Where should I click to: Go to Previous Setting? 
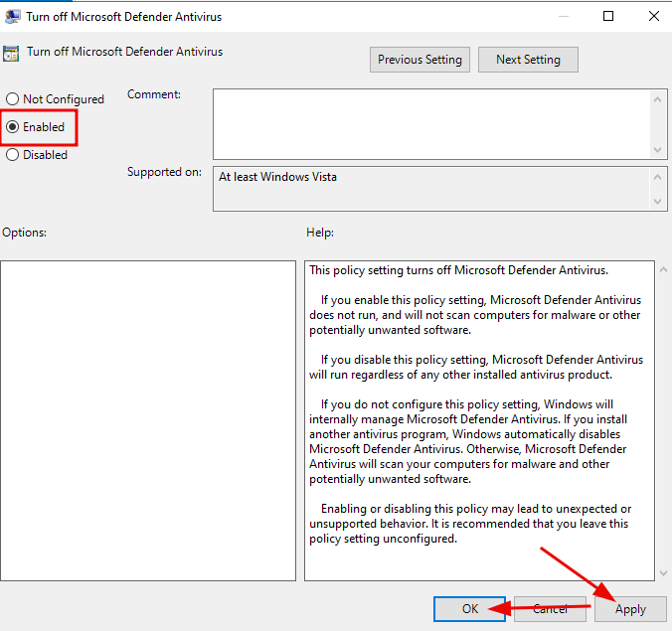tap(420, 60)
